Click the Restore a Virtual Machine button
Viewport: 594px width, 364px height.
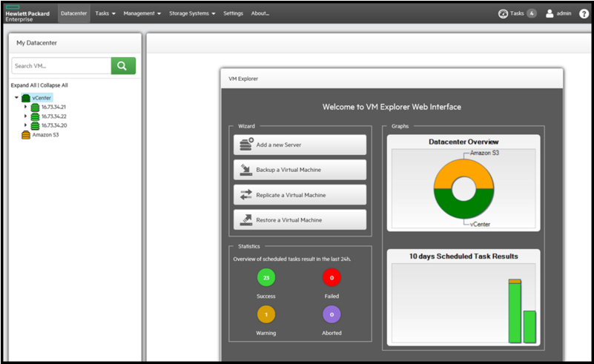click(300, 219)
